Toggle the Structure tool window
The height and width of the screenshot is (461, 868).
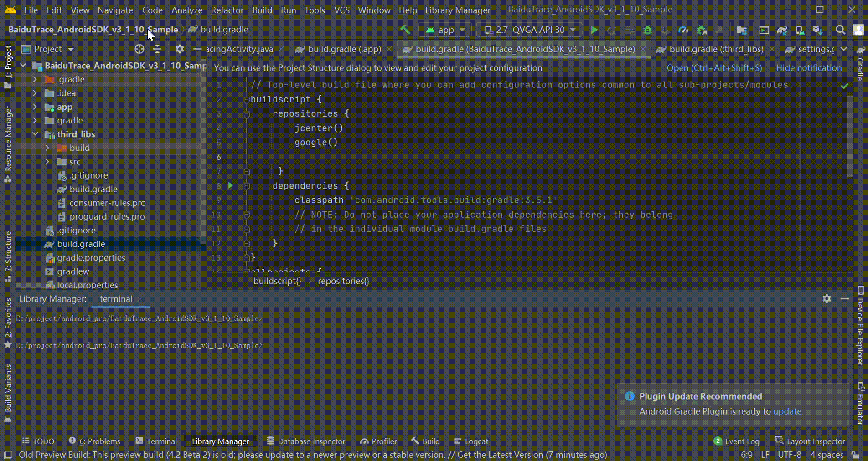point(8,256)
